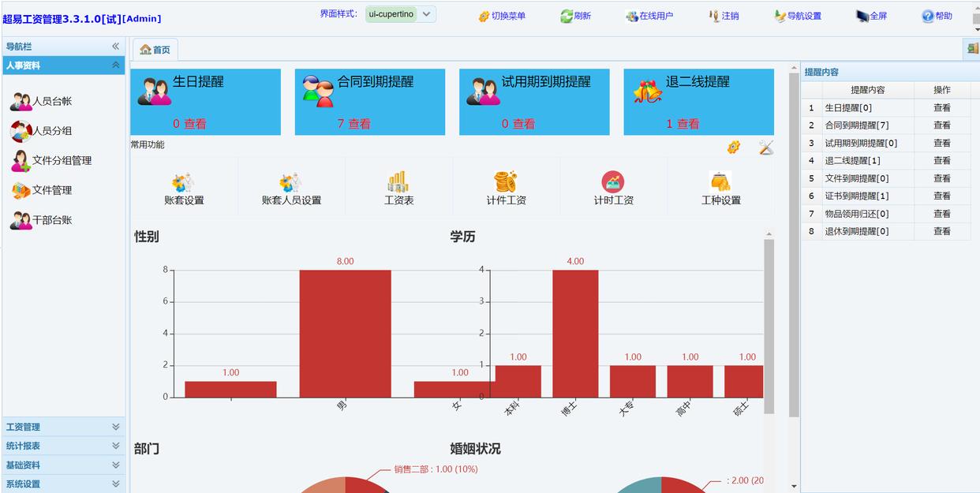Viewport: 980px width, 493px height.
Task: Collapse the 人事资料 navigation section
Action: pos(115,65)
